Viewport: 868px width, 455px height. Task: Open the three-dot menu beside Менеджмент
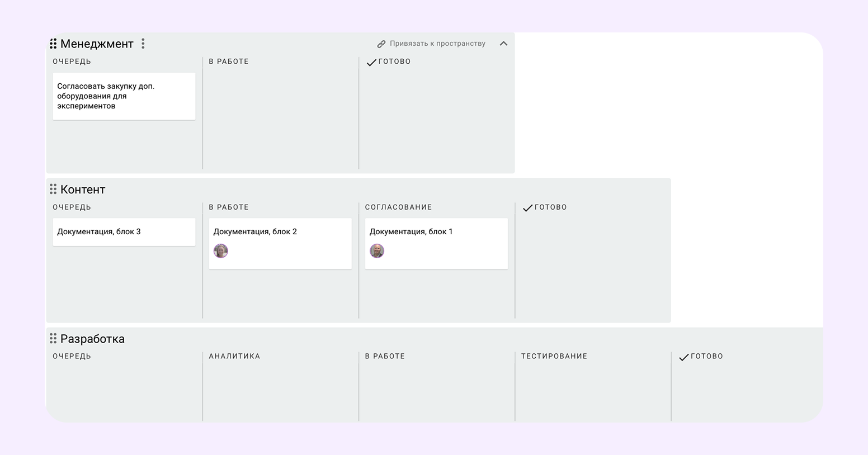143,44
